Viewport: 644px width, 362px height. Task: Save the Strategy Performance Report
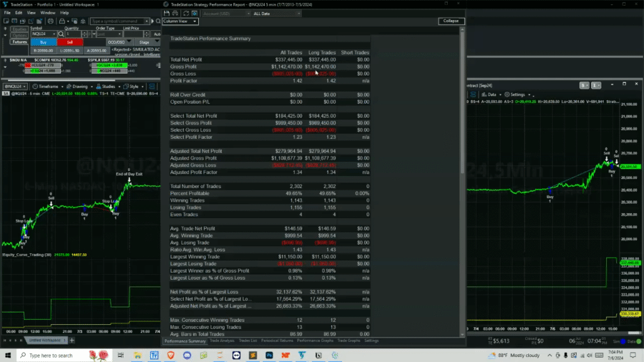pos(167,14)
